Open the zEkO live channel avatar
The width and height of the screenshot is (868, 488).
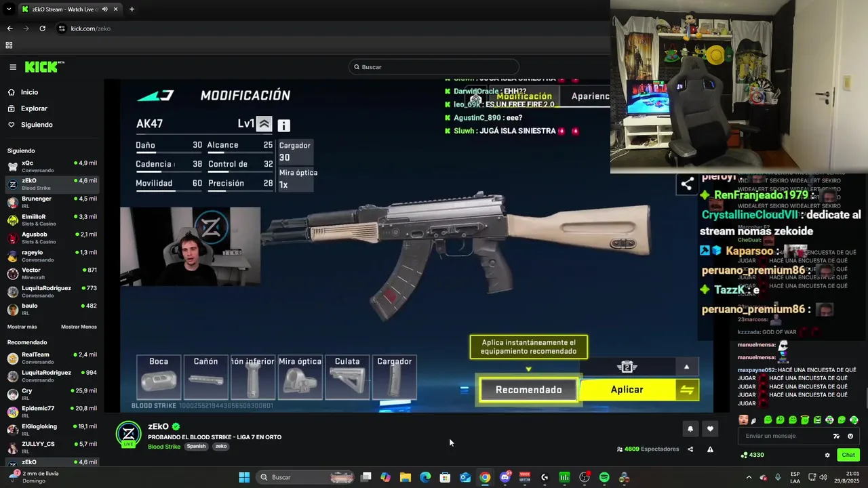(129, 434)
